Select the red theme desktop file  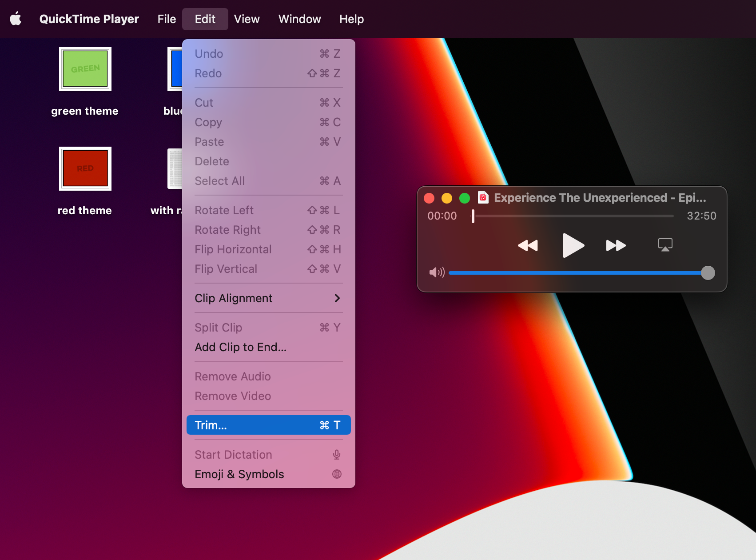[85, 168]
